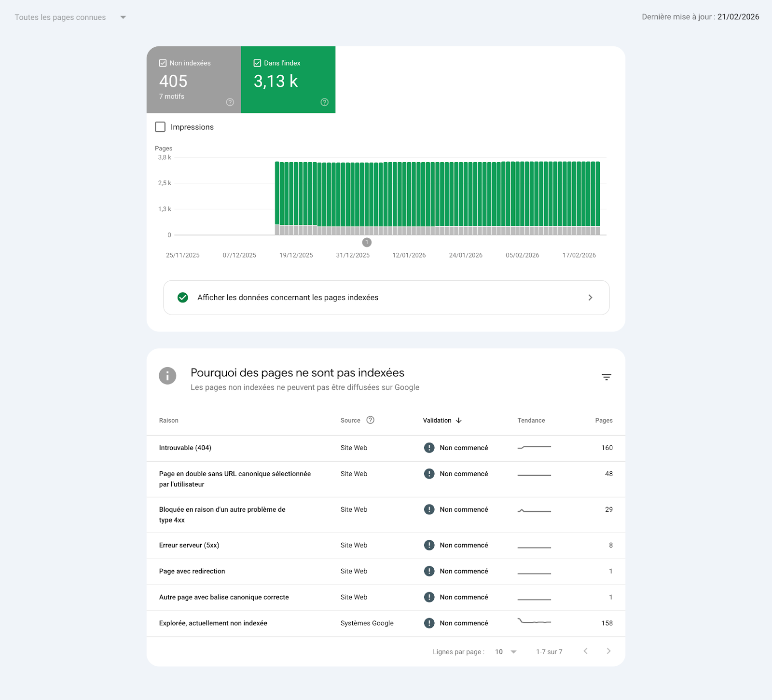Click the info icon beside the table title
The image size is (772, 700).
coord(167,376)
